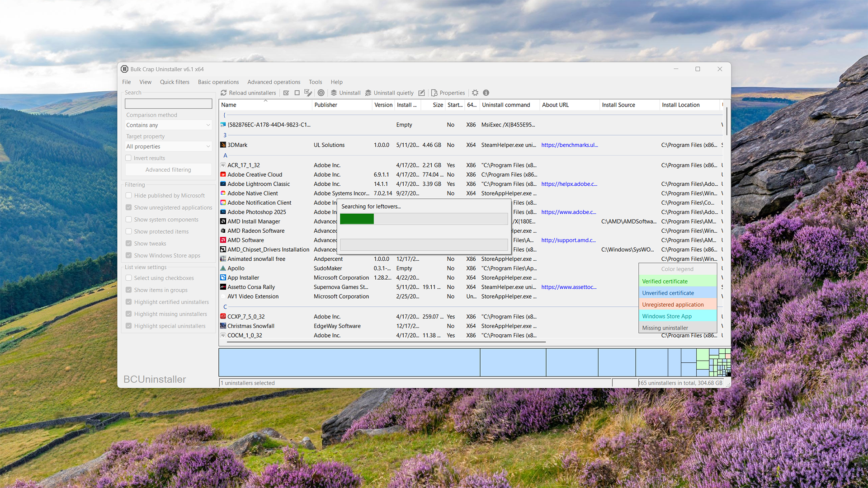
Task: Open the File menu
Action: point(127,82)
